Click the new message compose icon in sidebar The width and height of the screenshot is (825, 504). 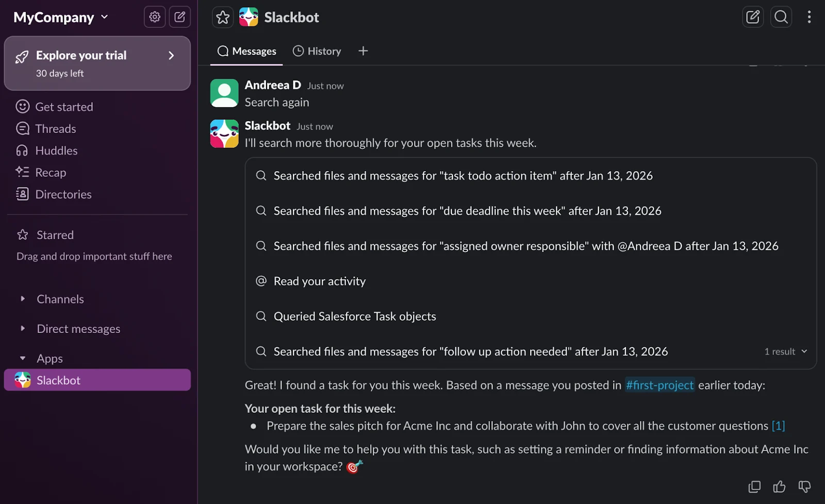179,17
